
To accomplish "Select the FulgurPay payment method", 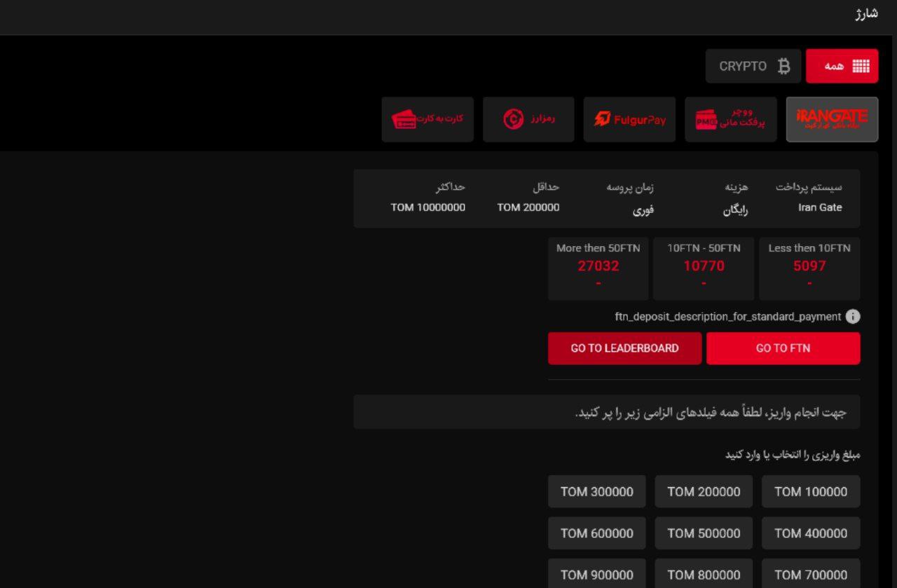I will coord(629,119).
